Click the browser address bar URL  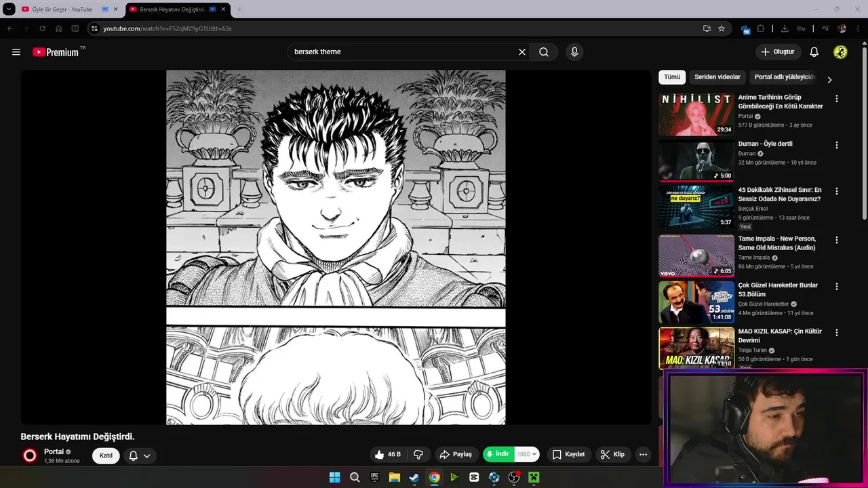pyautogui.click(x=167, y=28)
